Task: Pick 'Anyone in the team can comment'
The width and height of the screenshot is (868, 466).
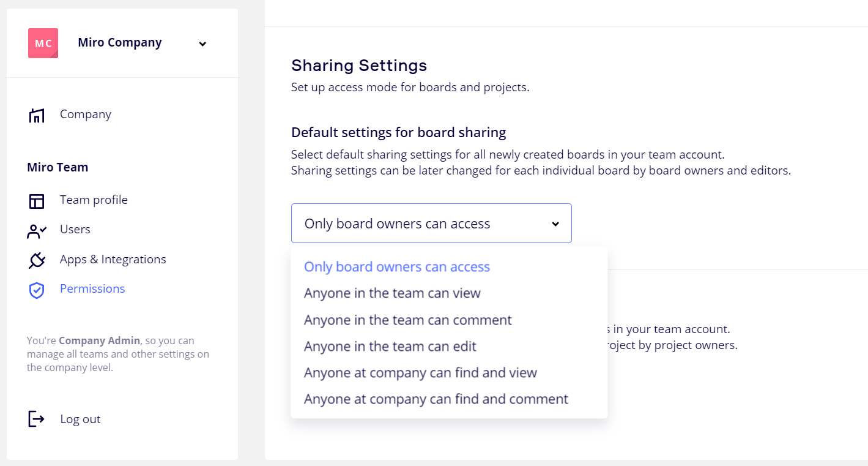Action: pos(408,320)
